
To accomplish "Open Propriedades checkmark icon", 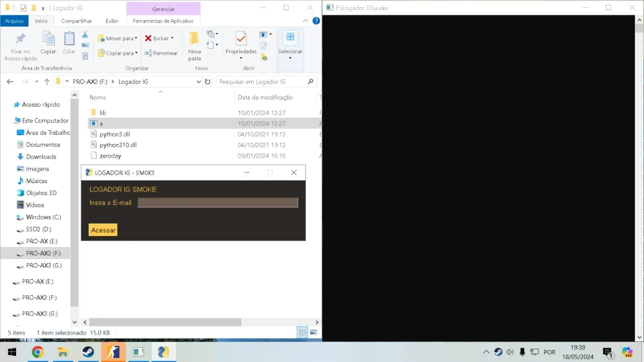I will pyautogui.click(x=241, y=39).
